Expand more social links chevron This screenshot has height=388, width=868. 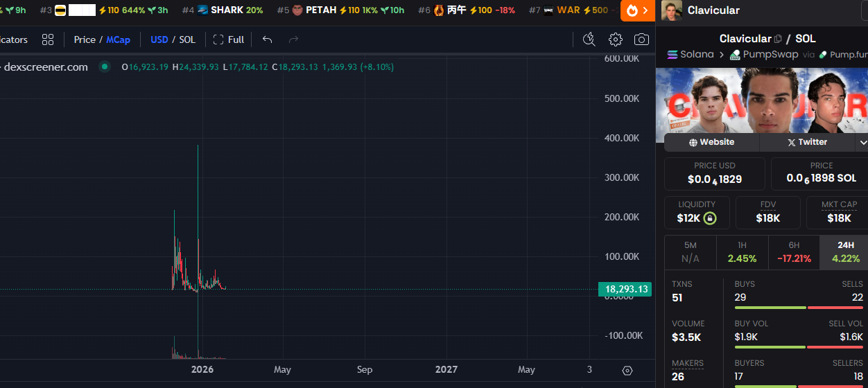point(862,142)
